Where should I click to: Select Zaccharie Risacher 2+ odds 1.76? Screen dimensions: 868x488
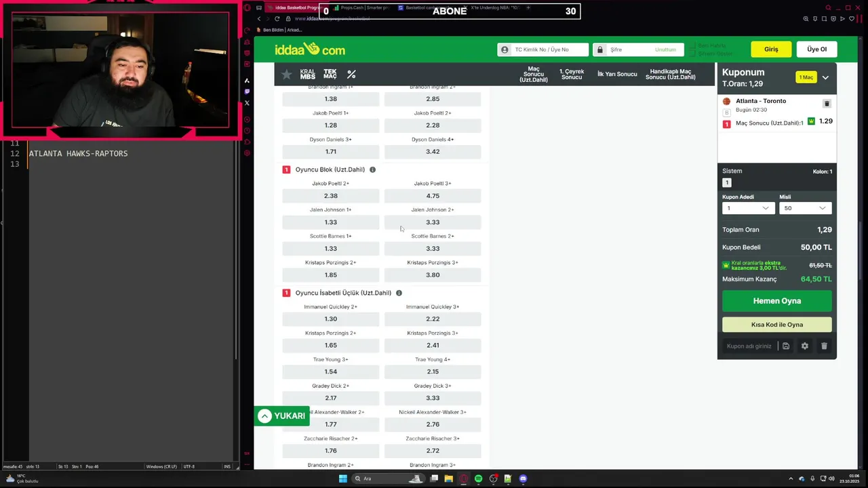pos(331,451)
